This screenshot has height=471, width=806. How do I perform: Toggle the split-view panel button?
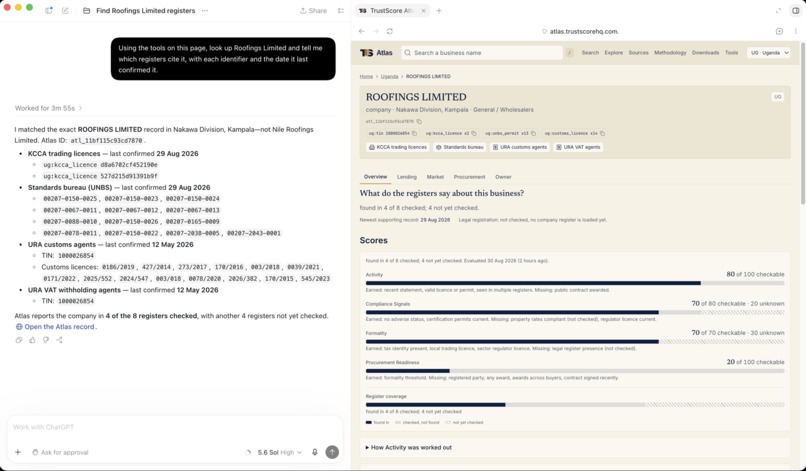(x=796, y=10)
